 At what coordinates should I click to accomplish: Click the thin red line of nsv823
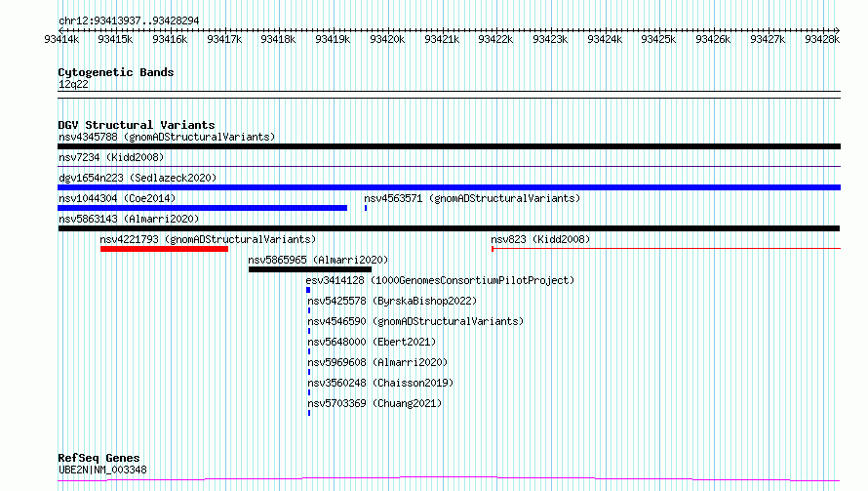click(666, 249)
